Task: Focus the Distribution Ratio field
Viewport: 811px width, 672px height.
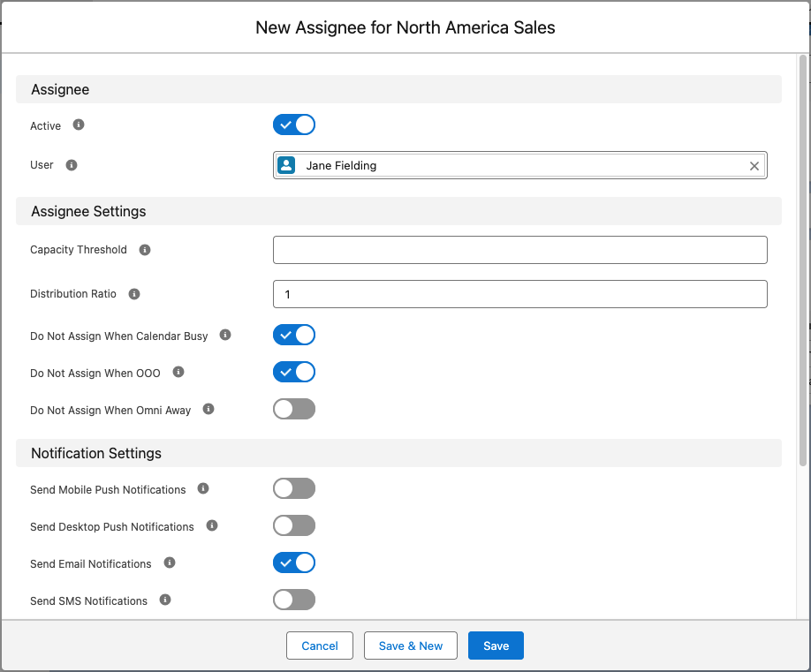Action: [x=519, y=294]
